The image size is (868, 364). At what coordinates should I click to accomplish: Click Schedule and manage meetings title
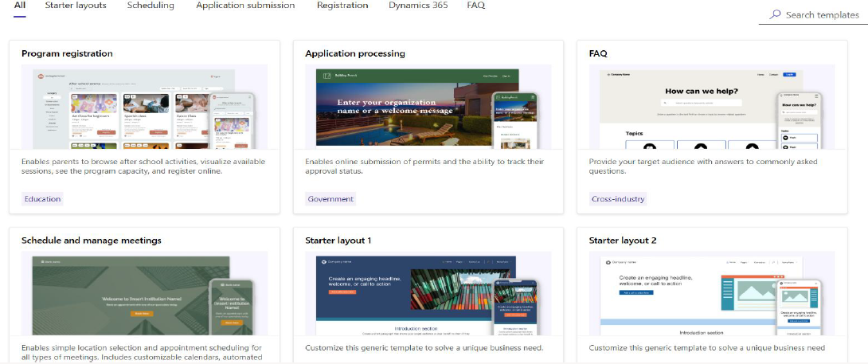pos(92,241)
